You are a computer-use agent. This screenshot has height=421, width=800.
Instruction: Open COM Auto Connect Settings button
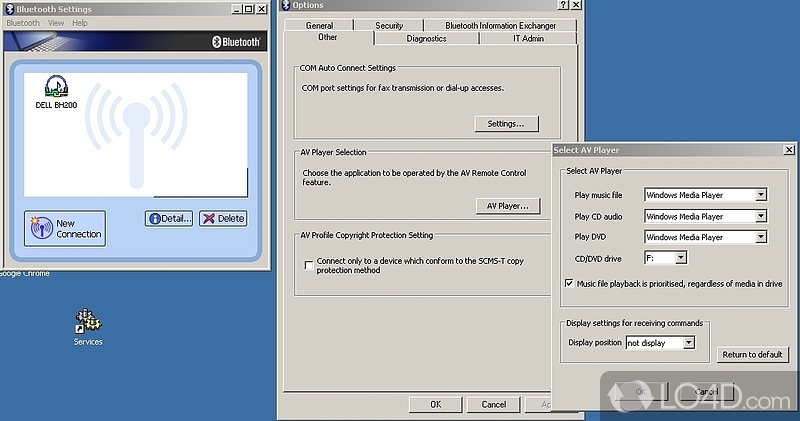point(506,123)
